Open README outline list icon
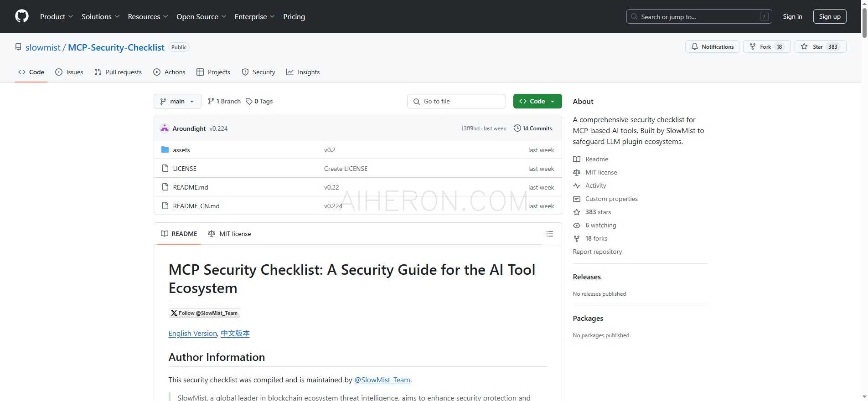Screen dimensions: 868x401 (550, 234)
